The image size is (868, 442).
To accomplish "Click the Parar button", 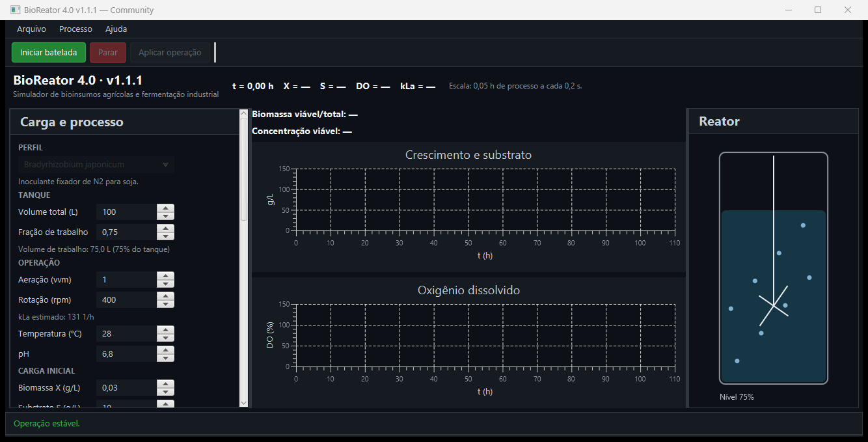I will pos(108,53).
